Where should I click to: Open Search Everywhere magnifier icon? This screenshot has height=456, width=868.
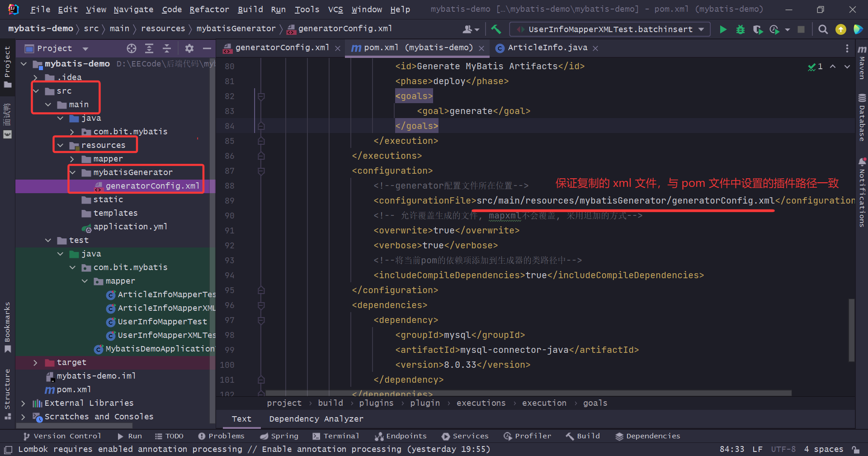click(823, 29)
